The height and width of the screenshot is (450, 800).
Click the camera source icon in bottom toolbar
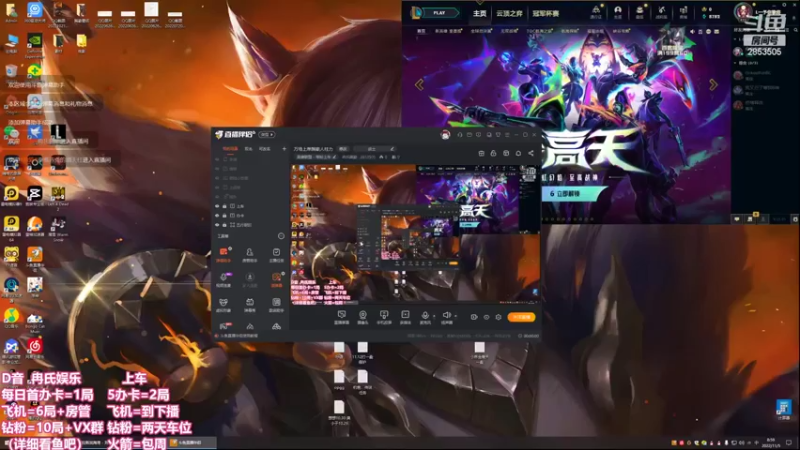point(363,317)
